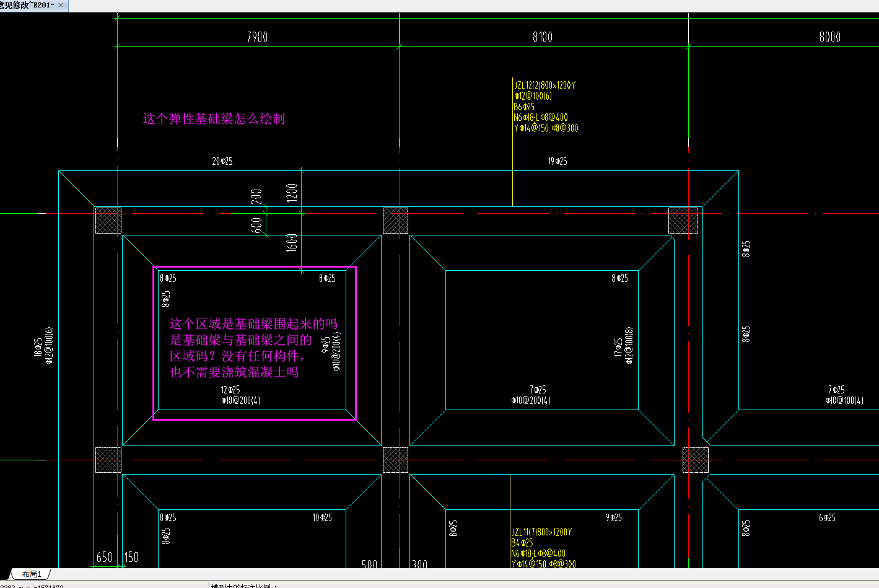Viewport: 879px width, 588px height.
Task: Select the yellow B4Φ25 annotation
Action: tap(522, 543)
